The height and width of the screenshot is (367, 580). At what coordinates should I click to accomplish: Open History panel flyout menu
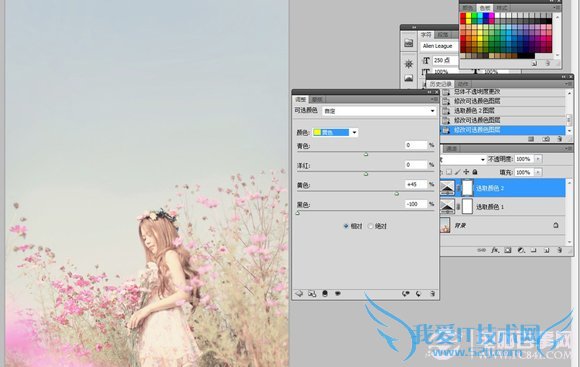[x=569, y=84]
